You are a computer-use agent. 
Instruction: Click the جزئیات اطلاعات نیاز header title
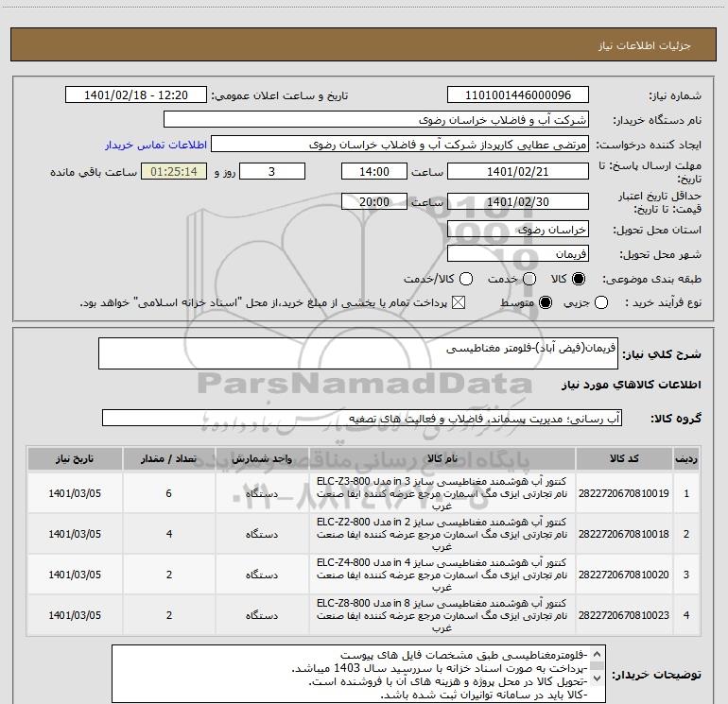point(644,45)
